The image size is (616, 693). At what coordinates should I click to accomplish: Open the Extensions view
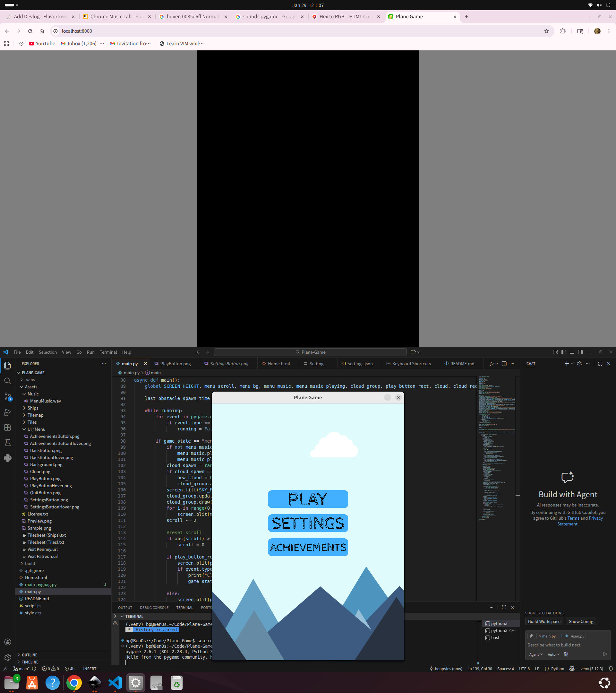coord(7,427)
